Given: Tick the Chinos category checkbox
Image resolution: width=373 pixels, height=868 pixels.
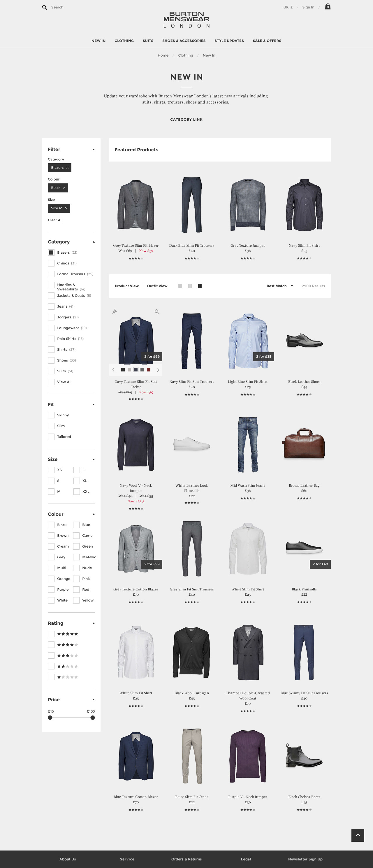Looking at the screenshot, I should coord(51,263).
